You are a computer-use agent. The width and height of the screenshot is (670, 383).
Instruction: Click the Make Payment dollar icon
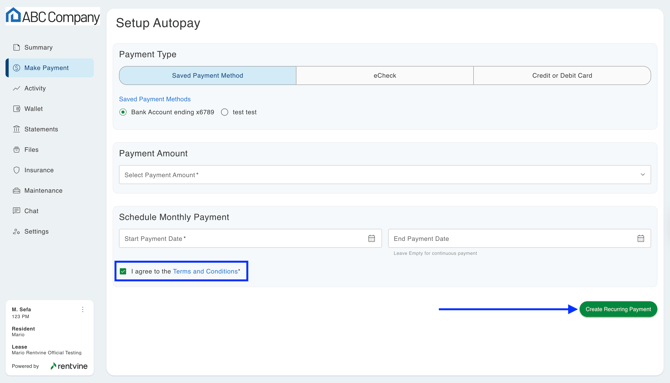click(16, 68)
